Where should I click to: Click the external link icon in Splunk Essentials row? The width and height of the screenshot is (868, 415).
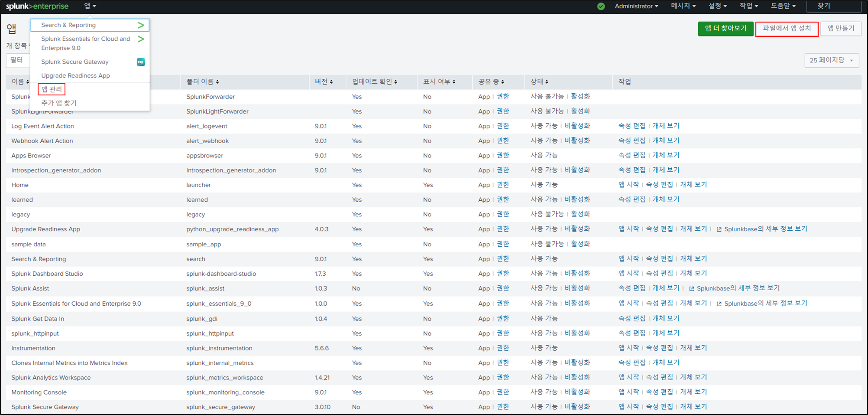[719, 304]
